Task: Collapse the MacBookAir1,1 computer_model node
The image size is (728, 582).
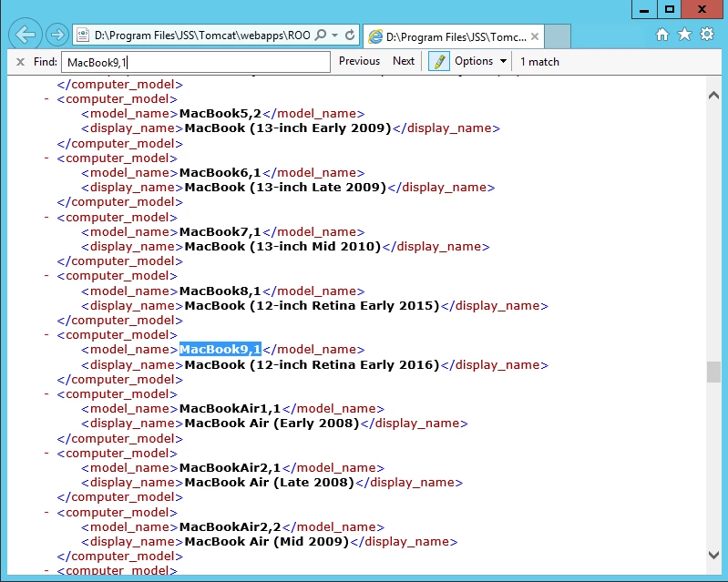Action: (x=46, y=394)
